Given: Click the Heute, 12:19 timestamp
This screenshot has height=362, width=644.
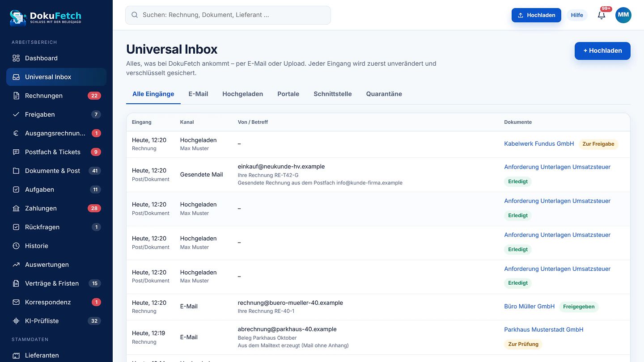Looking at the screenshot, I should tap(148, 333).
